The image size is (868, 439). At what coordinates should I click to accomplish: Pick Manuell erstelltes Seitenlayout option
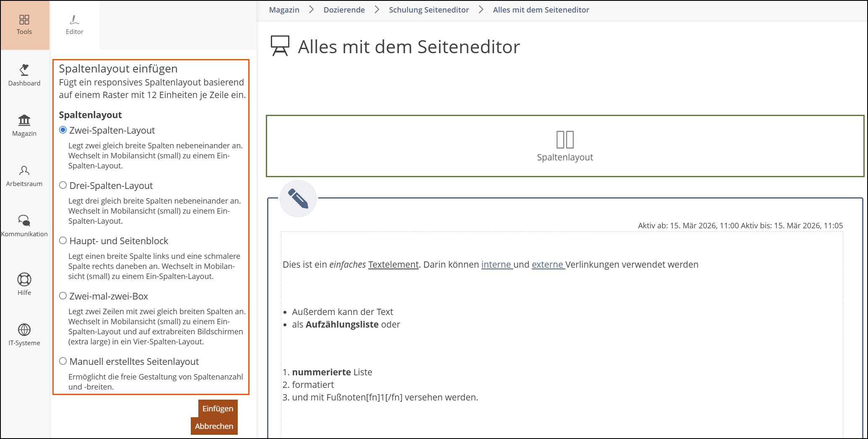63,361
